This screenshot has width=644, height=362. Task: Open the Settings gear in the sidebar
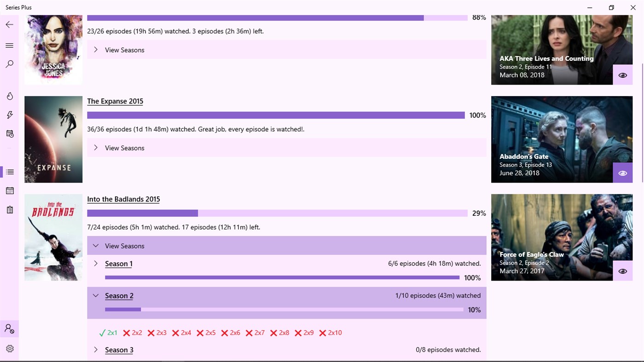pos(9,349)
